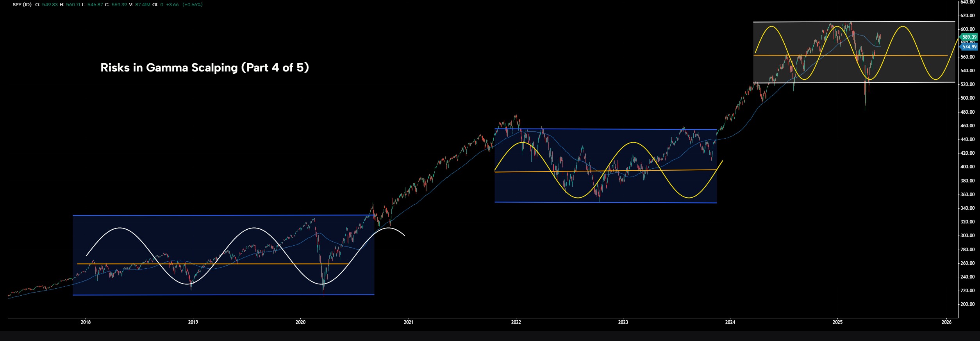Click the 2019 year label on time axis
This screenshot has width=980, height=341.
[193, 322]
